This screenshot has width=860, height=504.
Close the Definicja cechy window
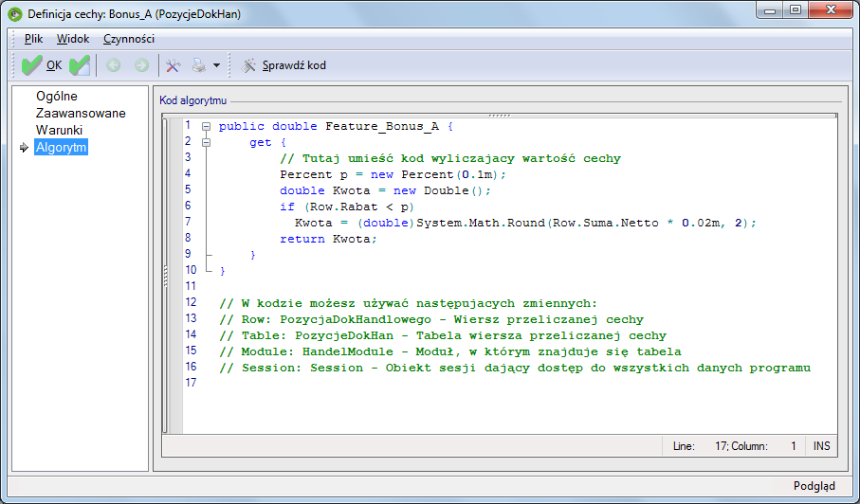pyautogui.click(x=831, y=9)
